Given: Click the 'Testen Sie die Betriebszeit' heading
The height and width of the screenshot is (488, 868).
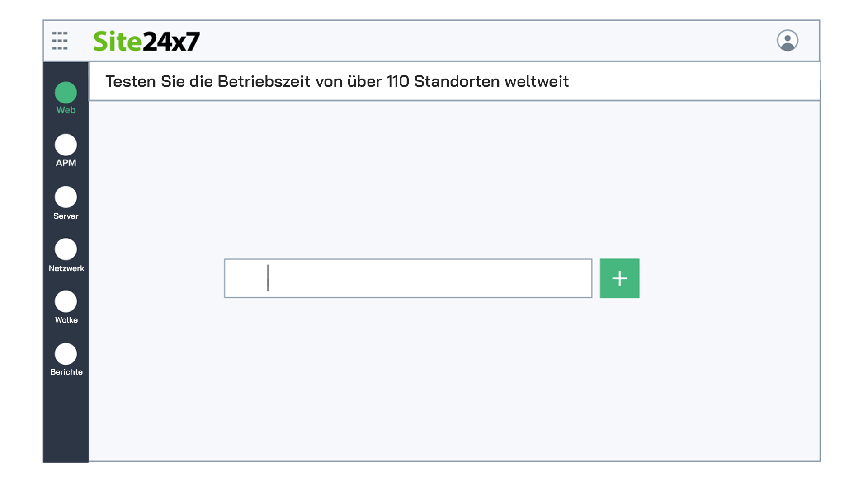Looking at the screenshot, I should [337, 81].
